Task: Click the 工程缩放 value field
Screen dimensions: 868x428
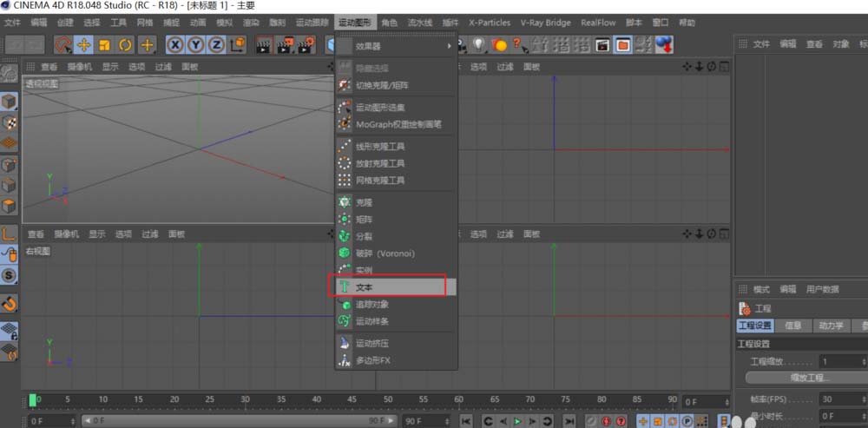Action: tap(843, 361)
